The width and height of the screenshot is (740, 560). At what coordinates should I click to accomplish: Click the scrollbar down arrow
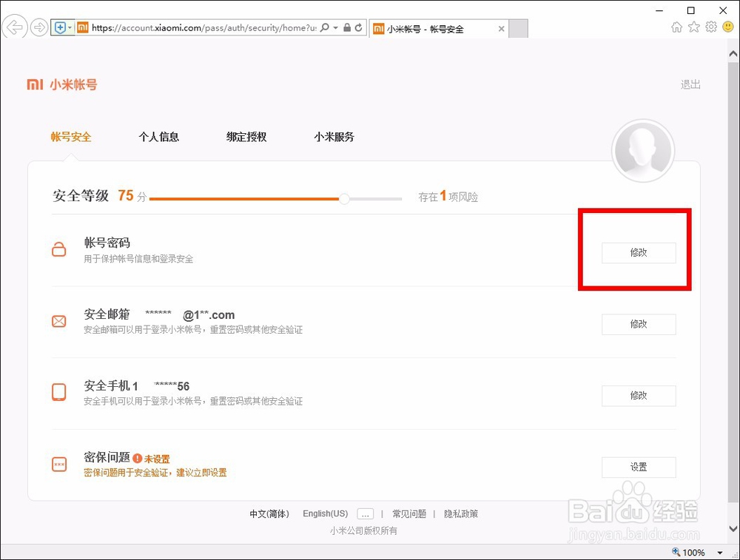click(733, 528)
